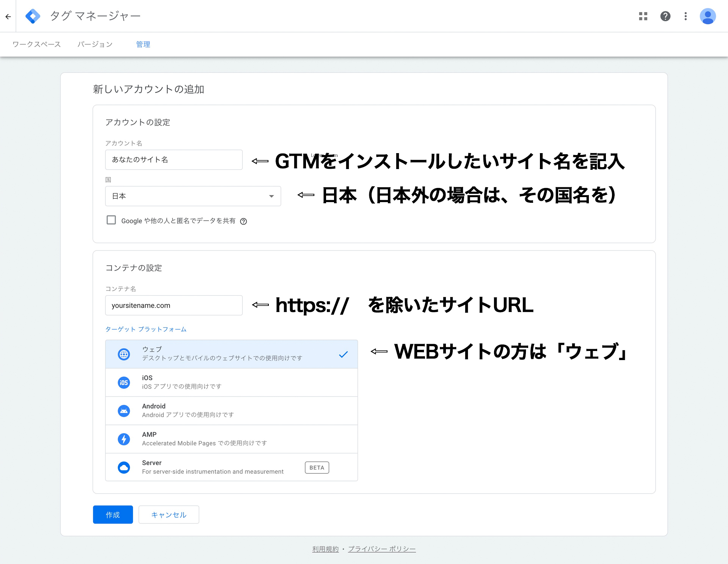Viewport: 728px width, 564px height.
Task: Switch to the バージョン tab
Action: coord(95,44)
